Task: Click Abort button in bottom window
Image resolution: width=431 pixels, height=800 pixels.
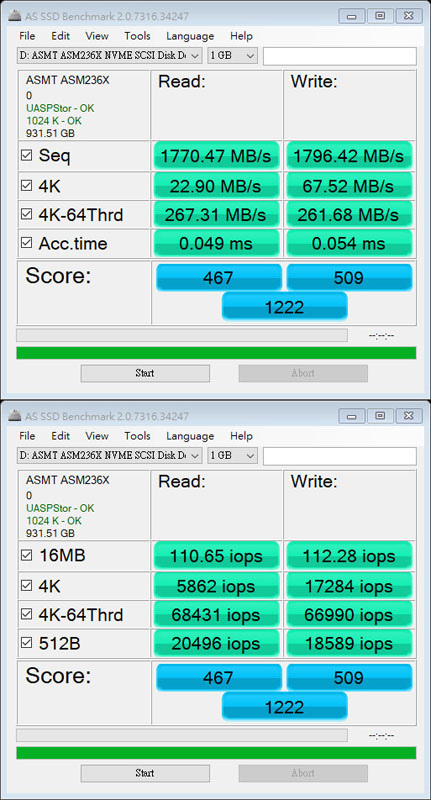Action: click(303, 773)
